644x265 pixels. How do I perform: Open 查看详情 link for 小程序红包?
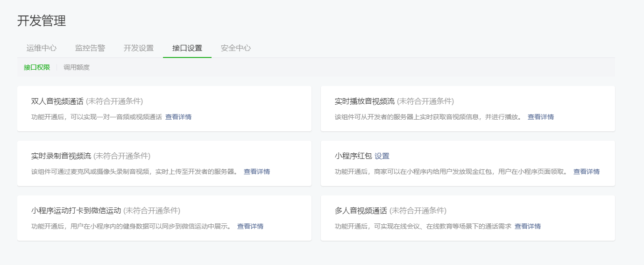587,172
